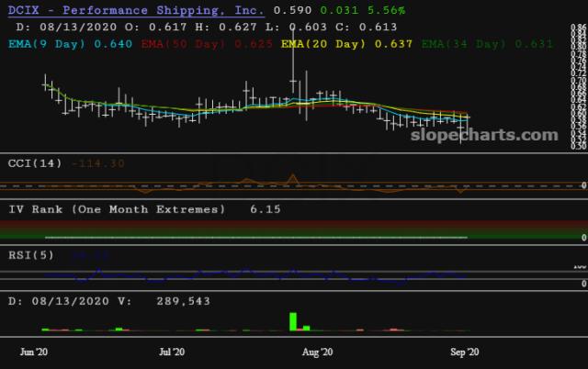Viewport: 588px width, 369px height.
Task: Select the CCI(14) indicator label
Action: tap(35, 163)
